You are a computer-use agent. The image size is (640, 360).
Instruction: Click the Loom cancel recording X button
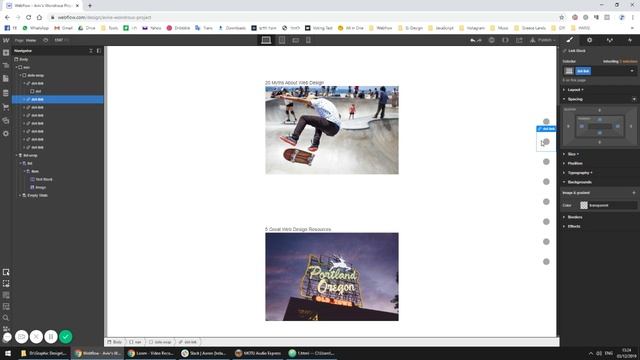pyautogui.click(x=36, y=336)
